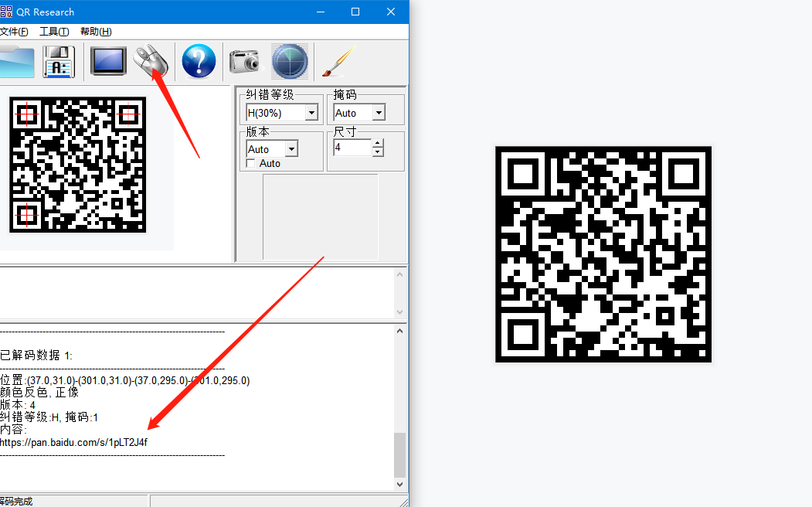The image size is (812, 507).
Task: Open help with the blue question mark
Action: coord(199,61)
